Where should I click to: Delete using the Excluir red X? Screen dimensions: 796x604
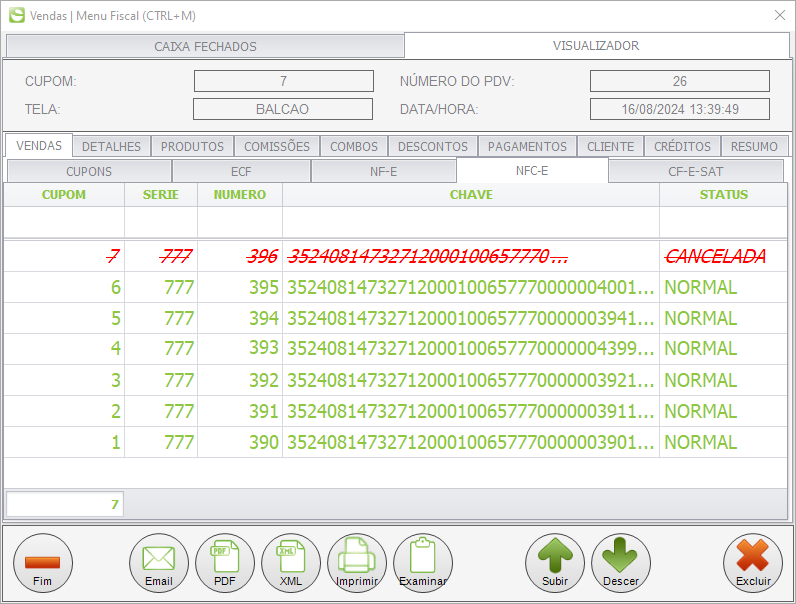(753, 563)
